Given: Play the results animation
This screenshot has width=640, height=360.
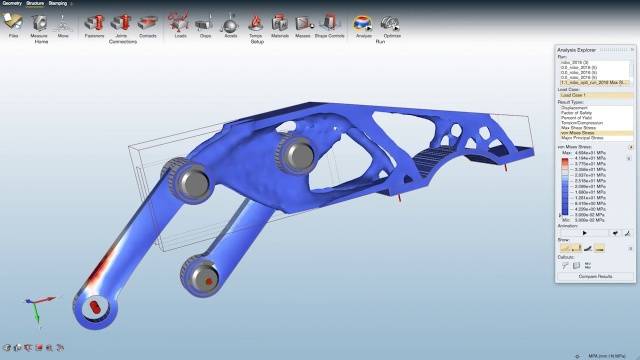Looking at the screenshot, I should click(584, 233).
